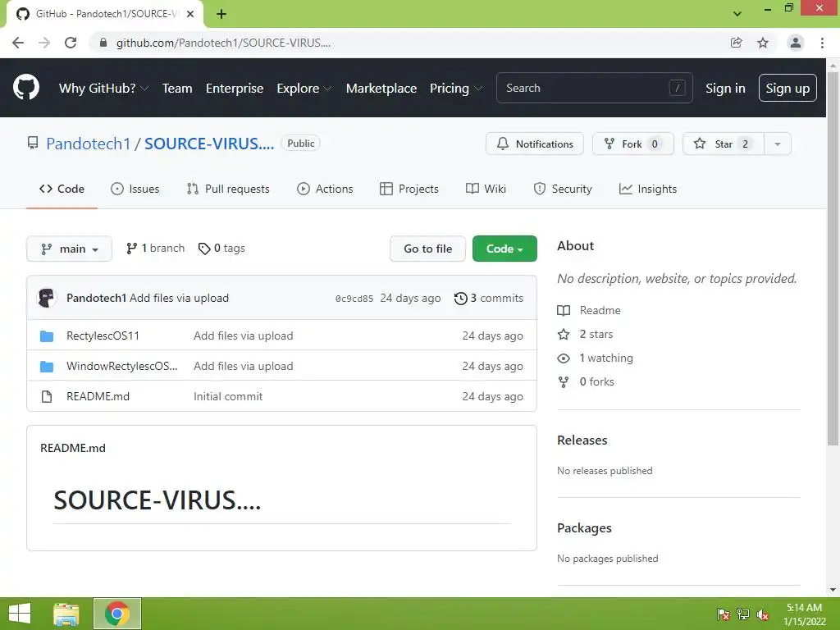Reload the page with refresh icon

coord(71,43)
